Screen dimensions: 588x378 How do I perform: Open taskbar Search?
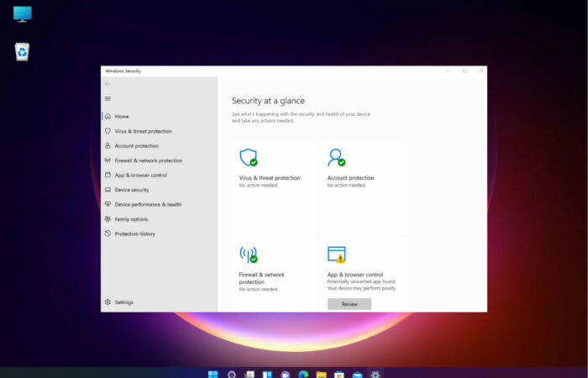tap(232, 375)
